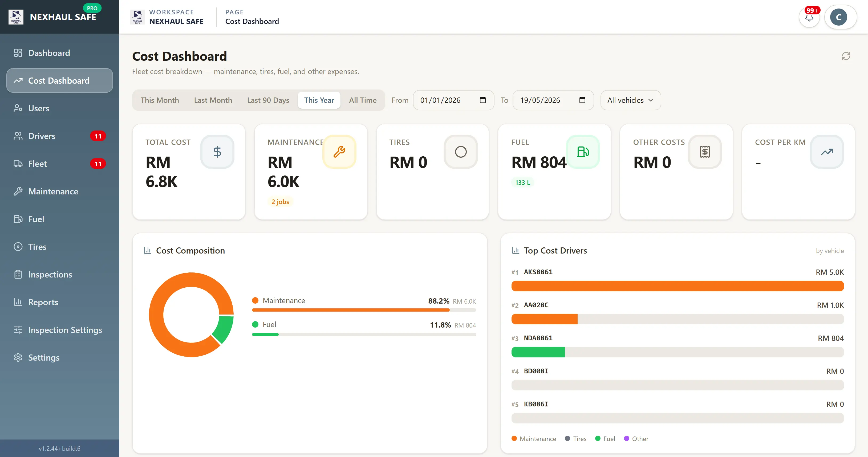Open Settings from the sidebar
The image size is (868, 457).
pyautogui.click(x=60, y=358)
